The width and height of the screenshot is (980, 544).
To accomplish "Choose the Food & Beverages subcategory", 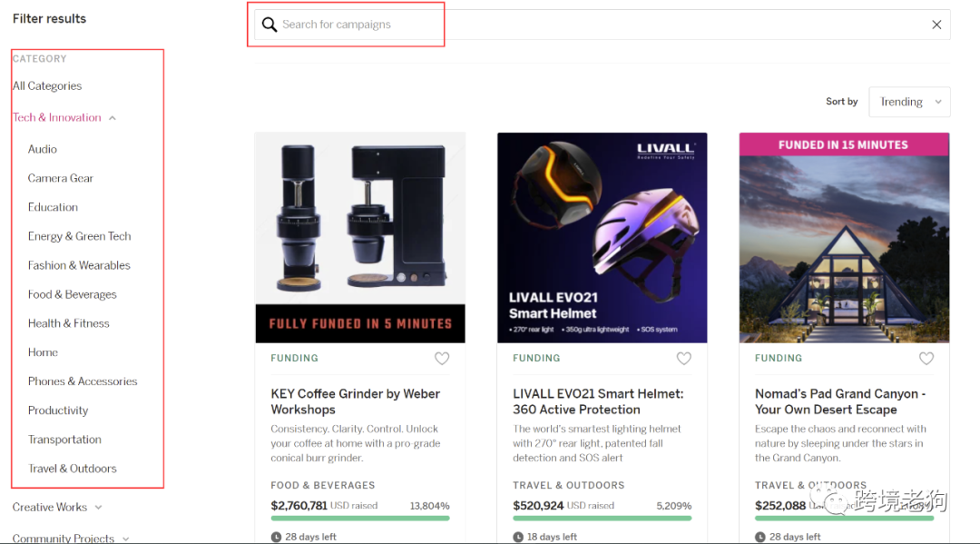I will point(73,294).
